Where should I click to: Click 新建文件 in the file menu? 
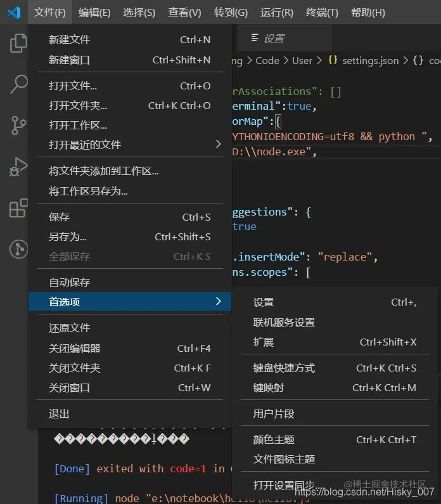pyautogui.click(x=70, y=39)
